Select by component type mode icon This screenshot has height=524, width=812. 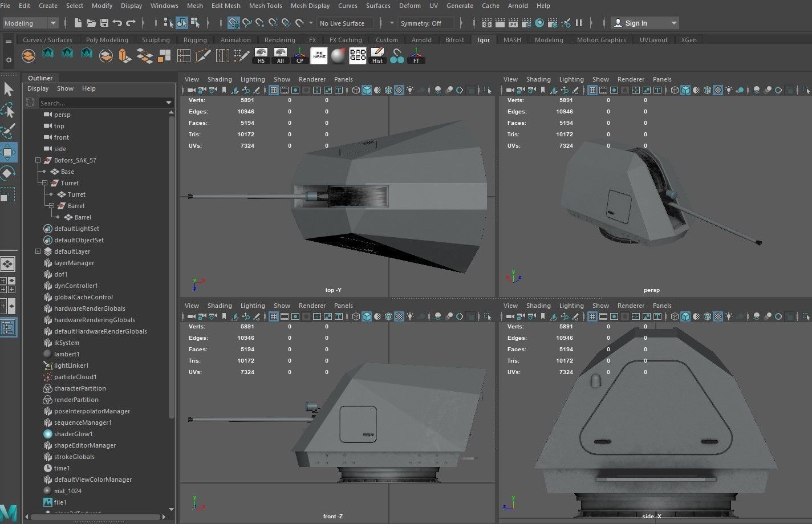coord(195,23)
